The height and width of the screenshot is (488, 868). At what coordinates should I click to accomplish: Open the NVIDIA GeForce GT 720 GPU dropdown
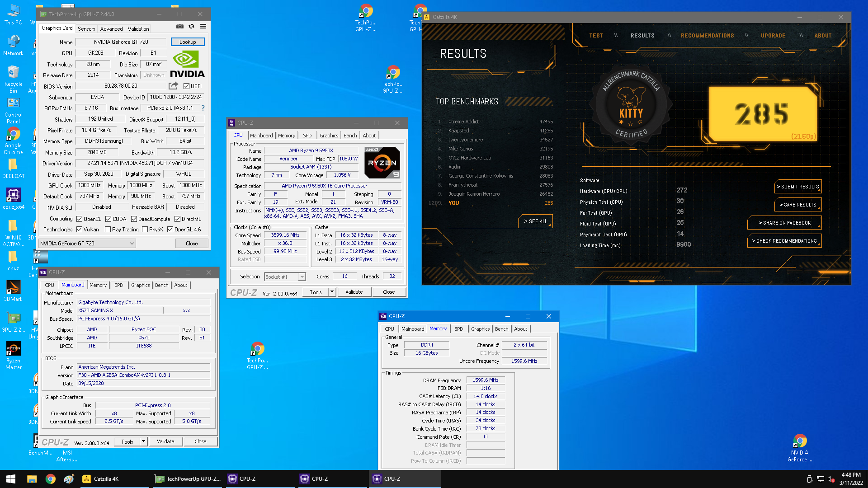click(87, 244)
